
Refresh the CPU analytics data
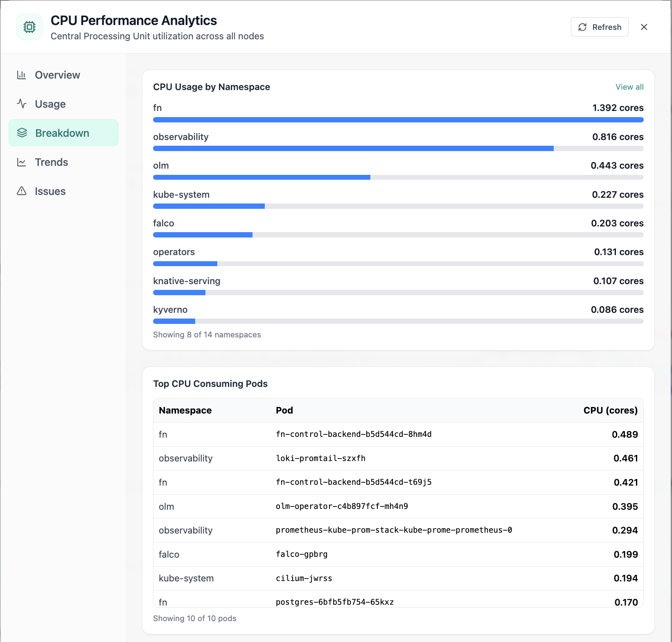point(600,27)
